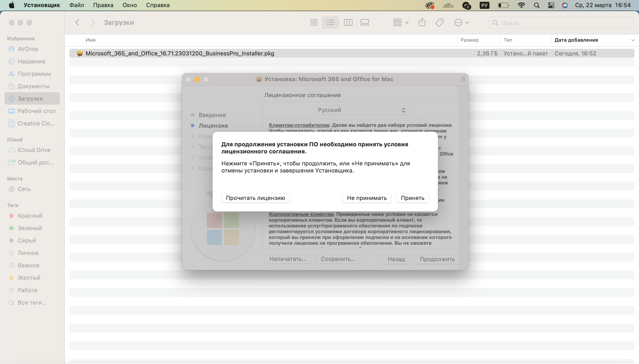This screenshot has width=639, height=364.
Task: Click the Установщик menu in menu bar
Action: click(x=42, y=5)
